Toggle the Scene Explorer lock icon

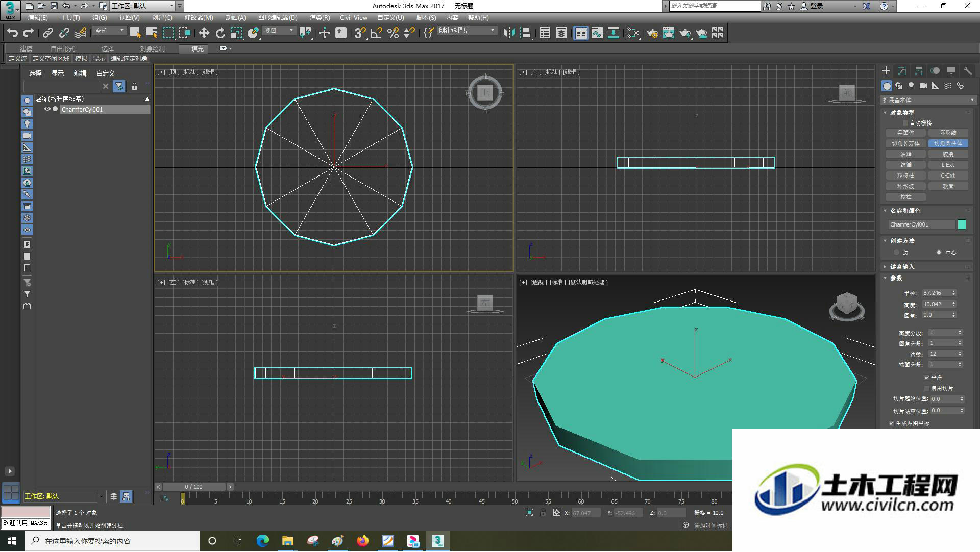pyautogui.click(x=134, y=86)
